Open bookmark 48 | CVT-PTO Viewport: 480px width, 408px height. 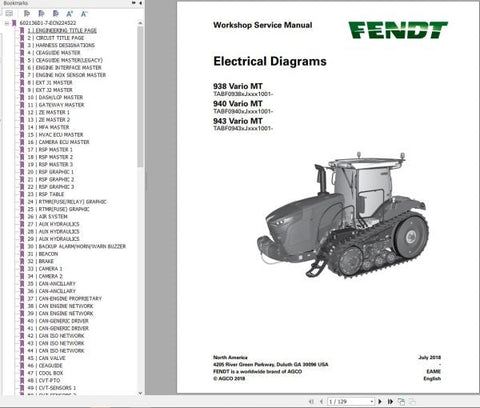click(x=44, y=380)
